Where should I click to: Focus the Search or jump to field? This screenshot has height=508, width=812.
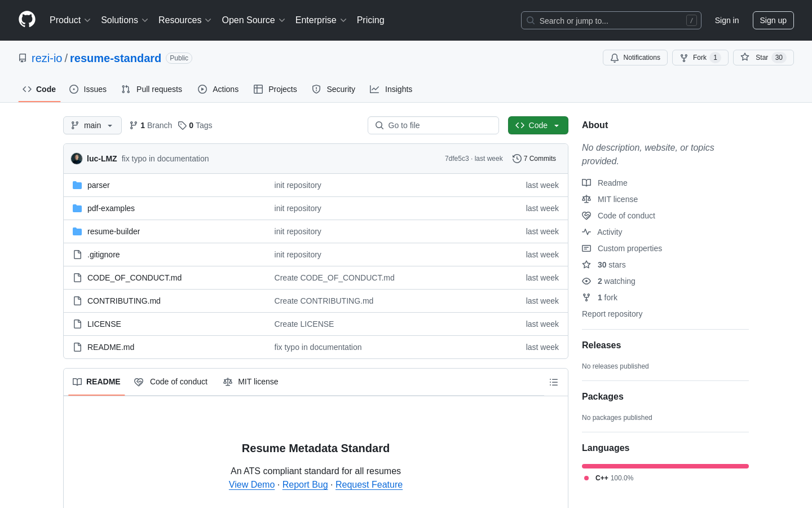[611, 20]
